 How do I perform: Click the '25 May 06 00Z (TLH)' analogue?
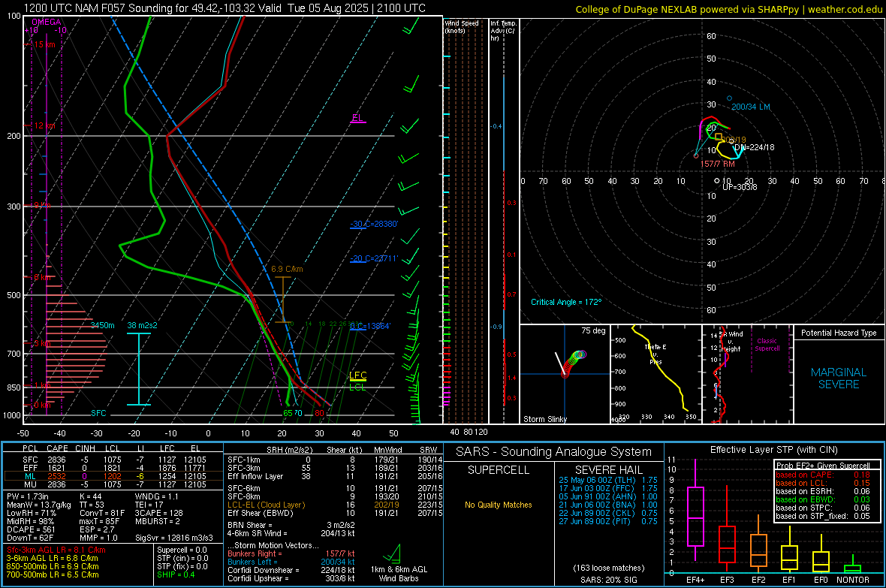(597, 480)
